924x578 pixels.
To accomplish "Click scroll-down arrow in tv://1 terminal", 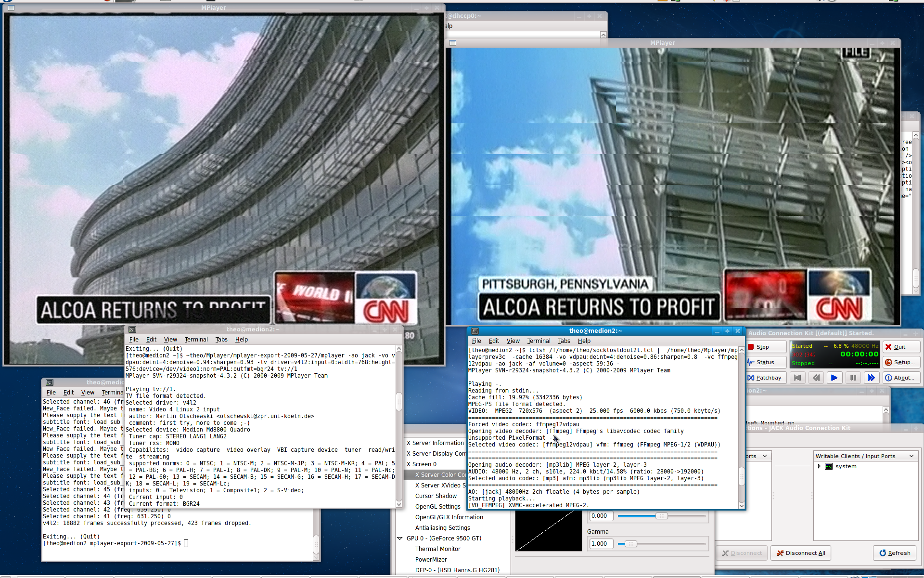I will point(398,504).
